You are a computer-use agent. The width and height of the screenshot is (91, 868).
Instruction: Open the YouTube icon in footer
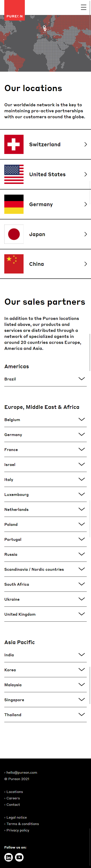pos(19,857)
